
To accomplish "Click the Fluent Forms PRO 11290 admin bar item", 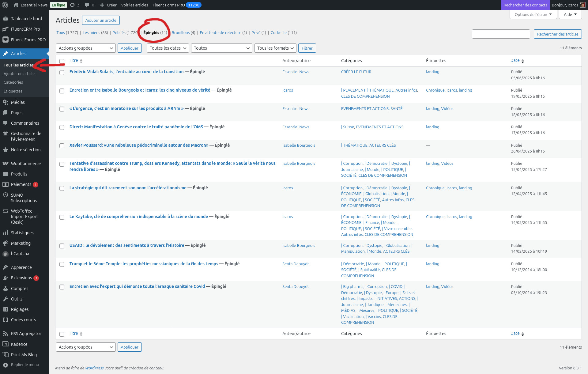I will [x=177, y=5].
